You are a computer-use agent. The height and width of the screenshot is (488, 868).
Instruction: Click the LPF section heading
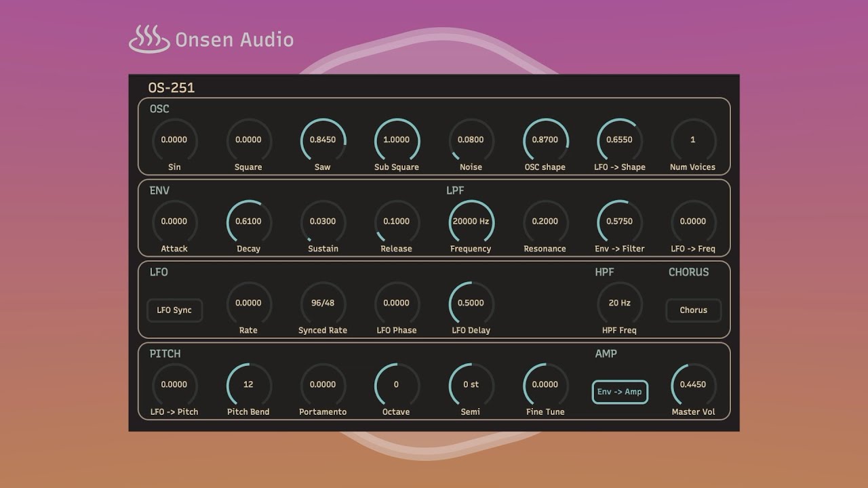pyautogui.click(x=455, y=190)
